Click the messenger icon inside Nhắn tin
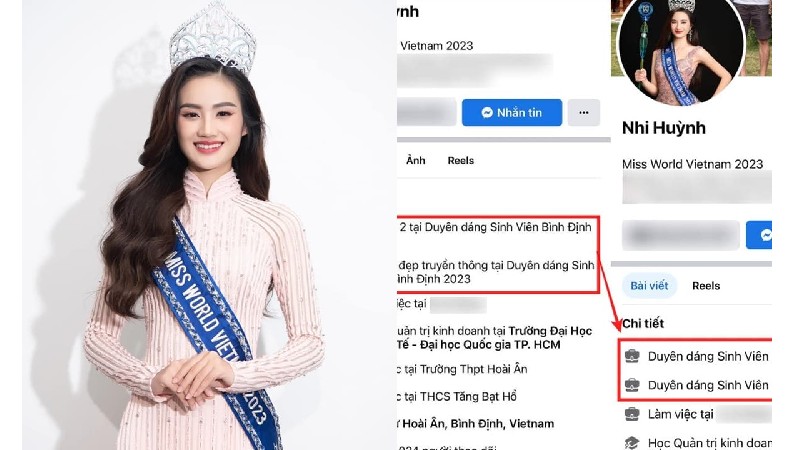800x450 pixels. pos(487,112)
